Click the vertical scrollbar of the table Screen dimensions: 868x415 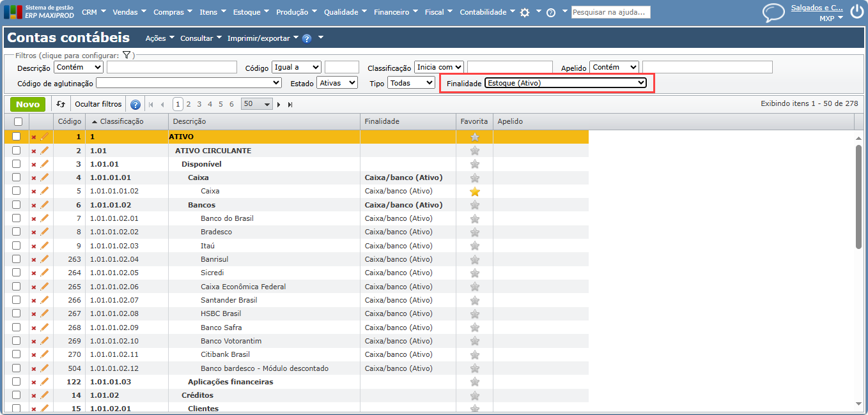(858, 196)
